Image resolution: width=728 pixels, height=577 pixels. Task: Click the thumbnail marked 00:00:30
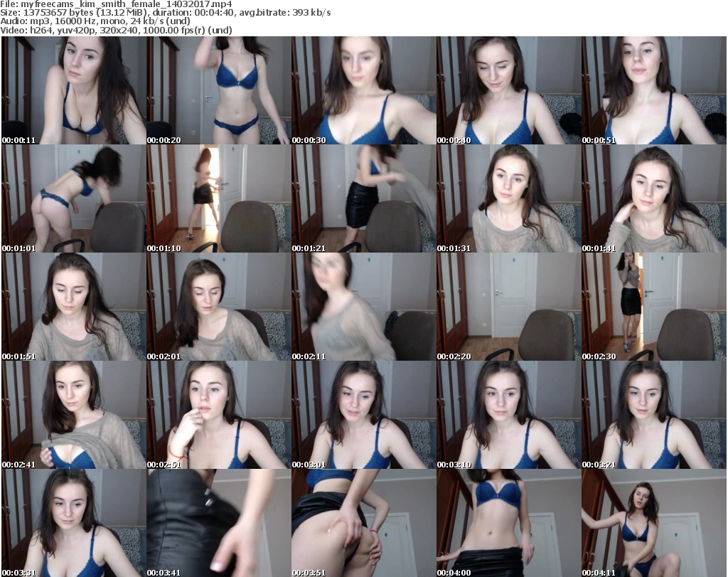(364, 90)
